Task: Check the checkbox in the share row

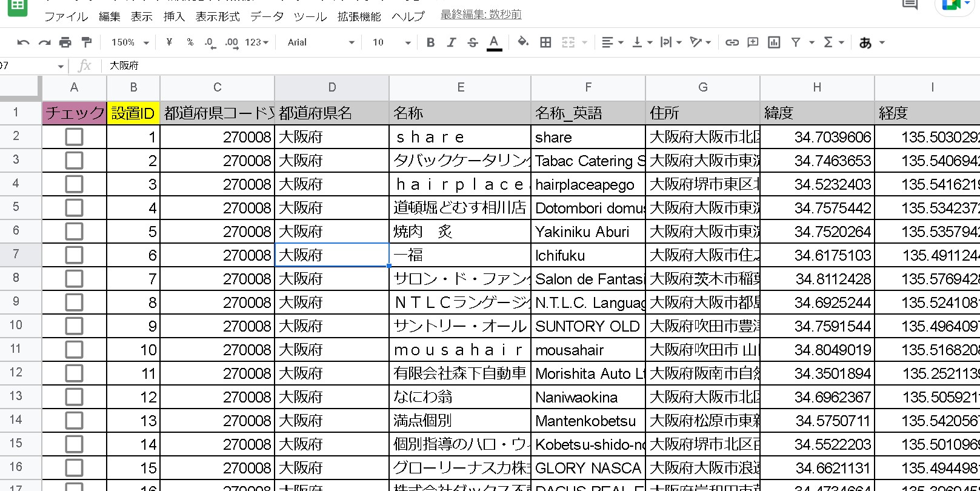Action: (x=74, y=137)
